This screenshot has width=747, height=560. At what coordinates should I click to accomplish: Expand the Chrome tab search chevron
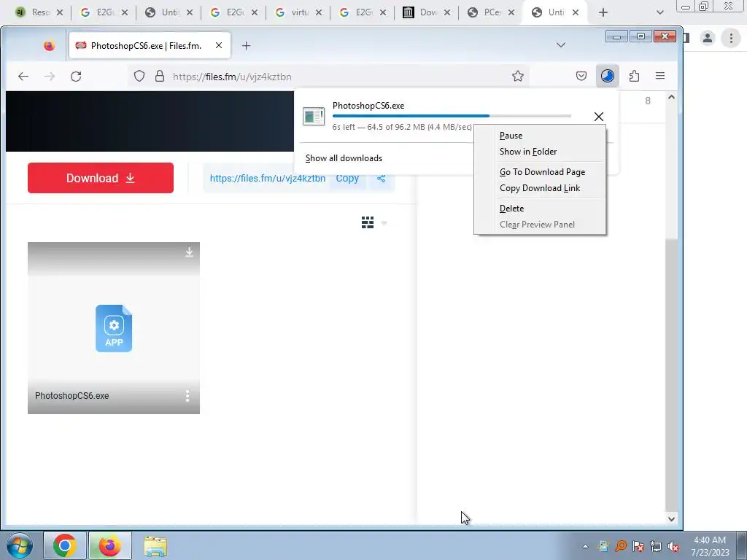point(659,12)
